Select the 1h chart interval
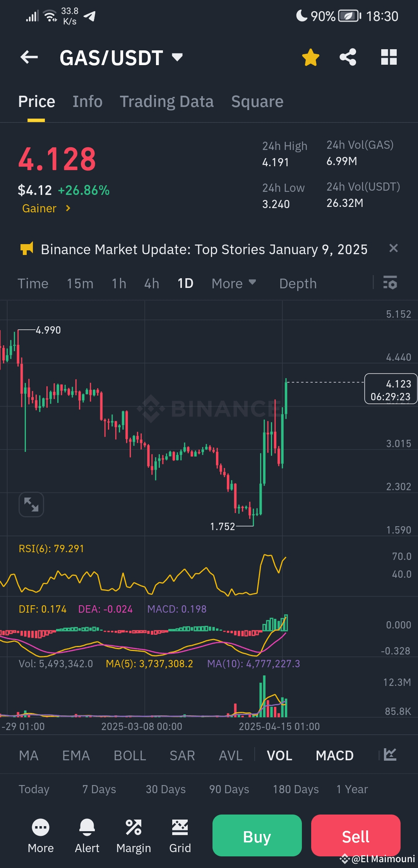 (119, 284)
